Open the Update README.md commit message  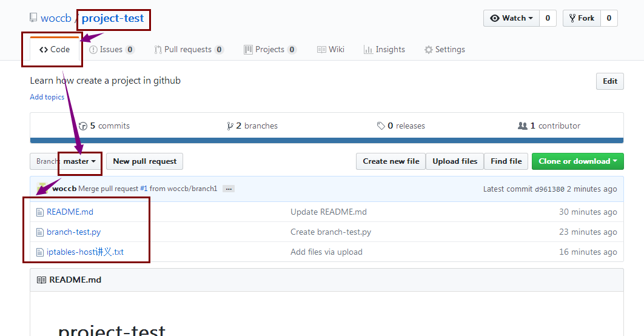click(329, 212)
